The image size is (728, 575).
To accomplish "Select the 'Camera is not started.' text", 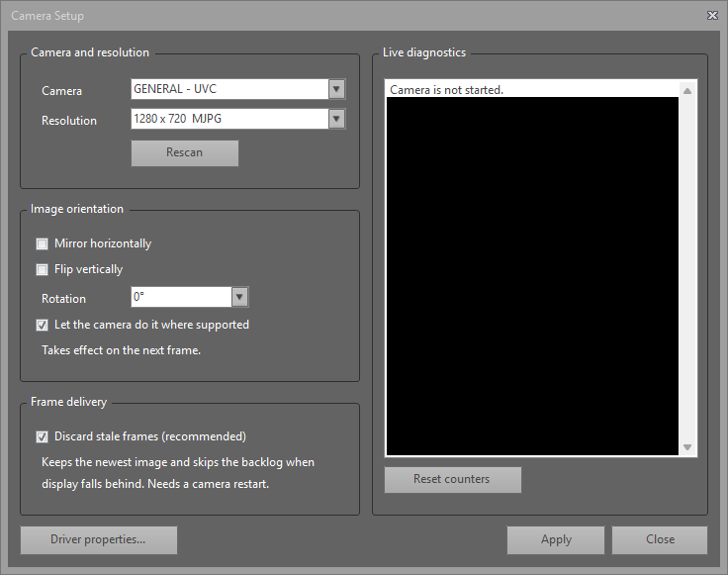I will [446, 90].
